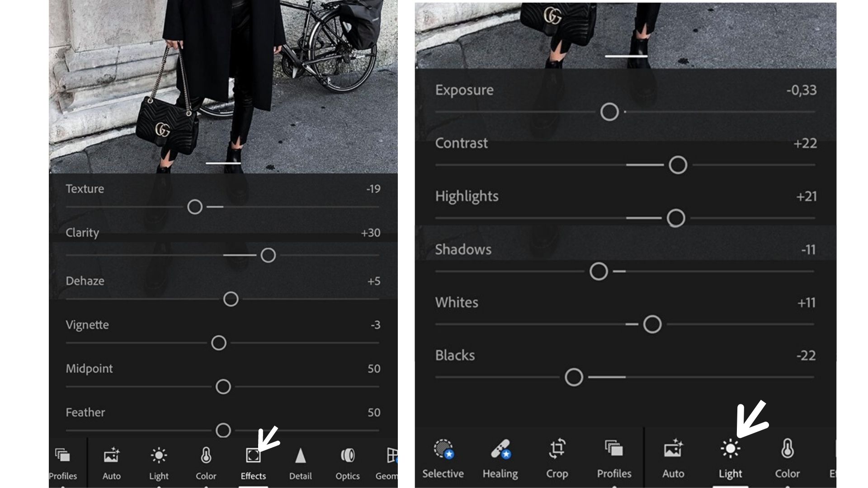Open the Optics lens icon
Screen dimensions: 868x488
tap(347, 455)
